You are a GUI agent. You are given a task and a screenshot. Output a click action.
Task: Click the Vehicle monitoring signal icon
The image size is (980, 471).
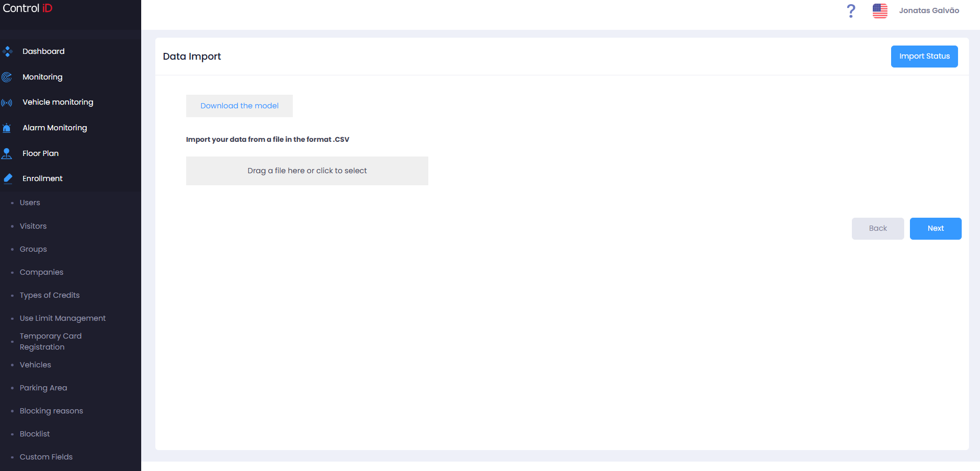click(7, 103)
